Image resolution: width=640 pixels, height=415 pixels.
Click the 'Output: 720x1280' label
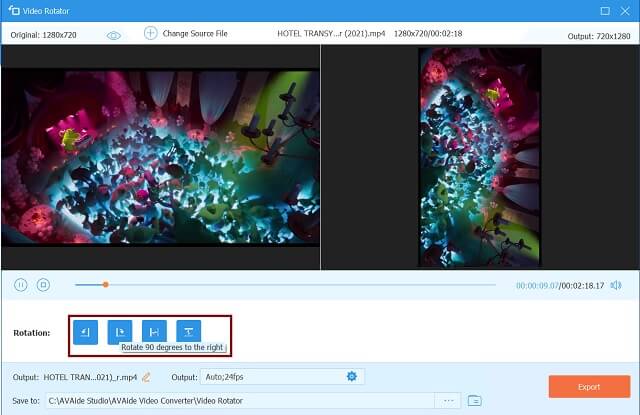pos(599,36)
